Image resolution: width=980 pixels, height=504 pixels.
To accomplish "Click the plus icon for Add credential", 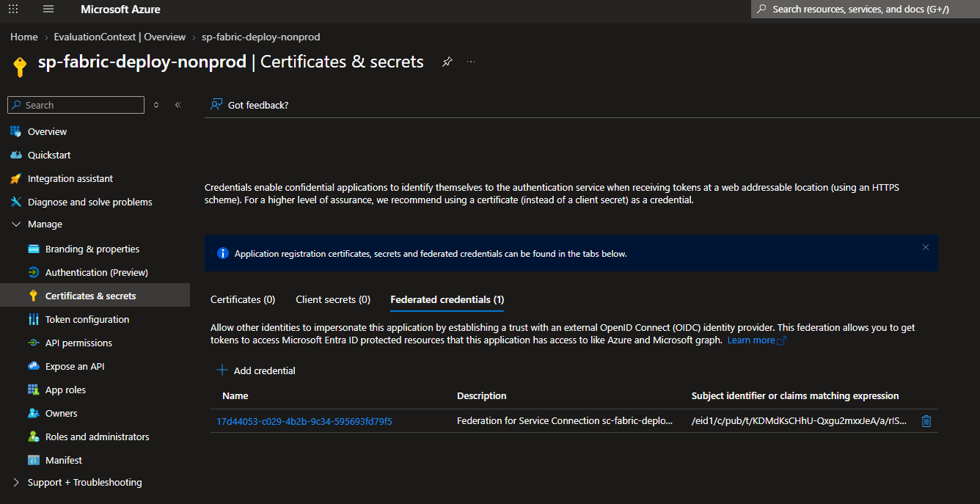I will coord(222,370).
